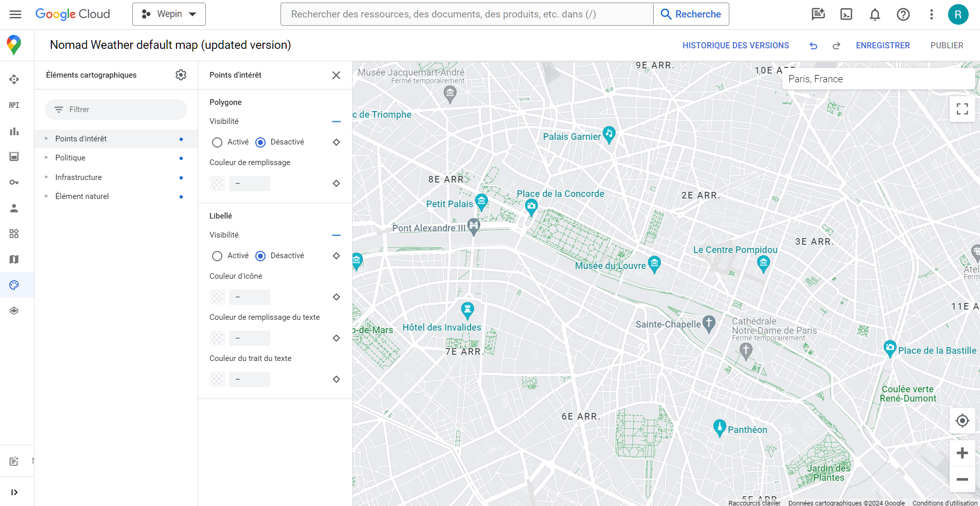Click the undo arrow icon
Viewport: 980px width, 506px height.
[813, 46]
